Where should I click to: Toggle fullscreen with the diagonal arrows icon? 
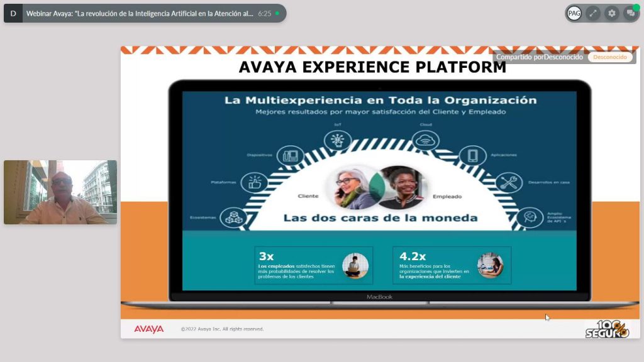(x=593, y=14)
